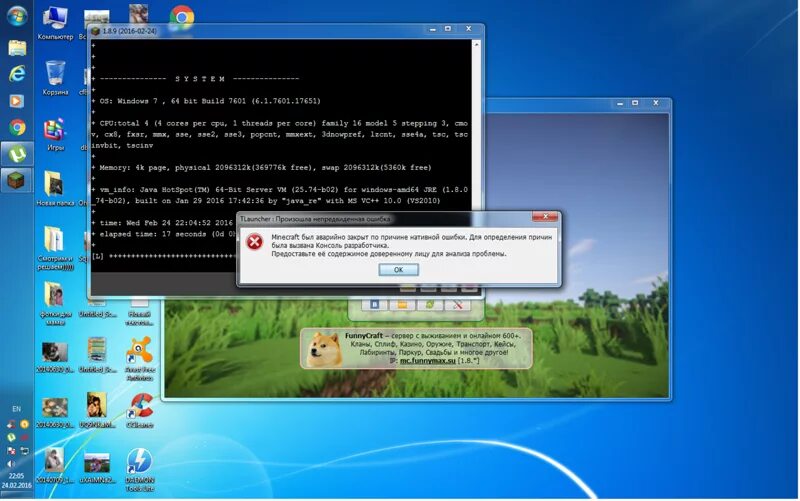This screenshot has height=501, width=800.
Task: Click the EN language indicator
Action: (x=16, y=409)
